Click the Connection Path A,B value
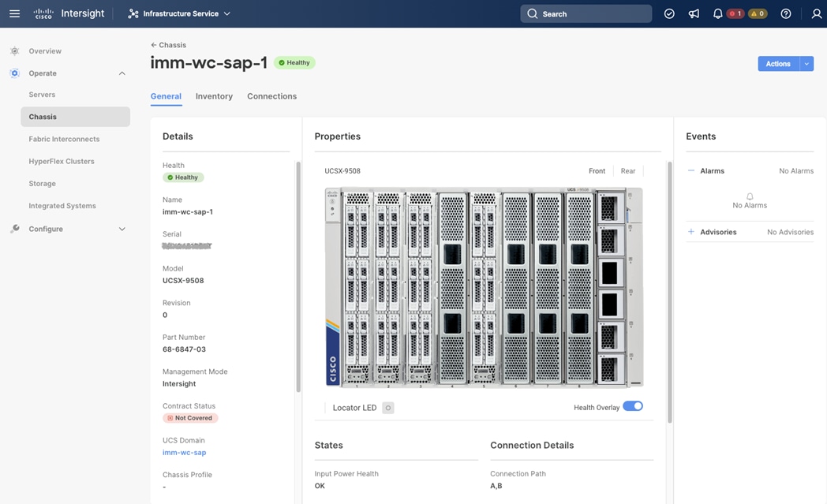This screenshot has height=504, width=827. tap(496, 486)
